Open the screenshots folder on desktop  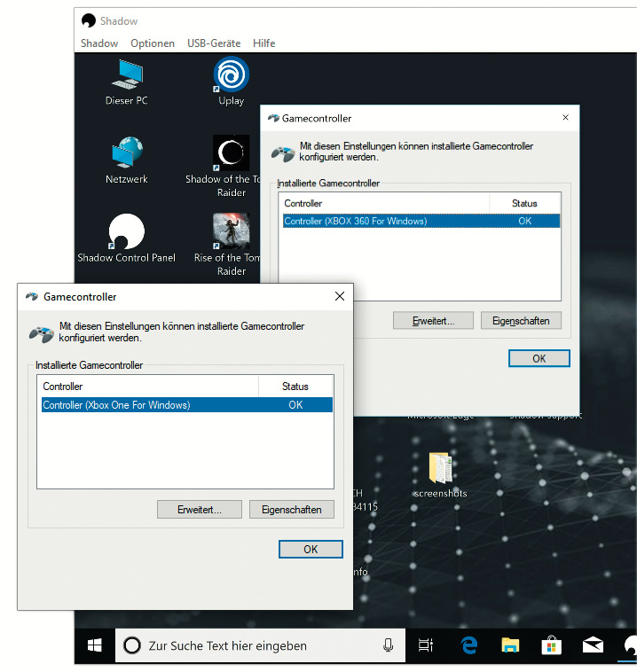pyautogui.click(x=440, y=470)
